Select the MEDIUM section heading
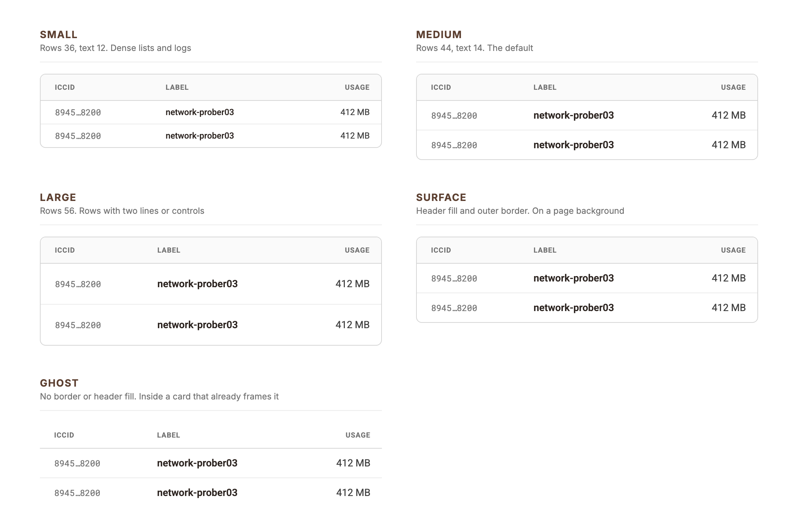This screenshot has width=798, height=532. [439, 35]
